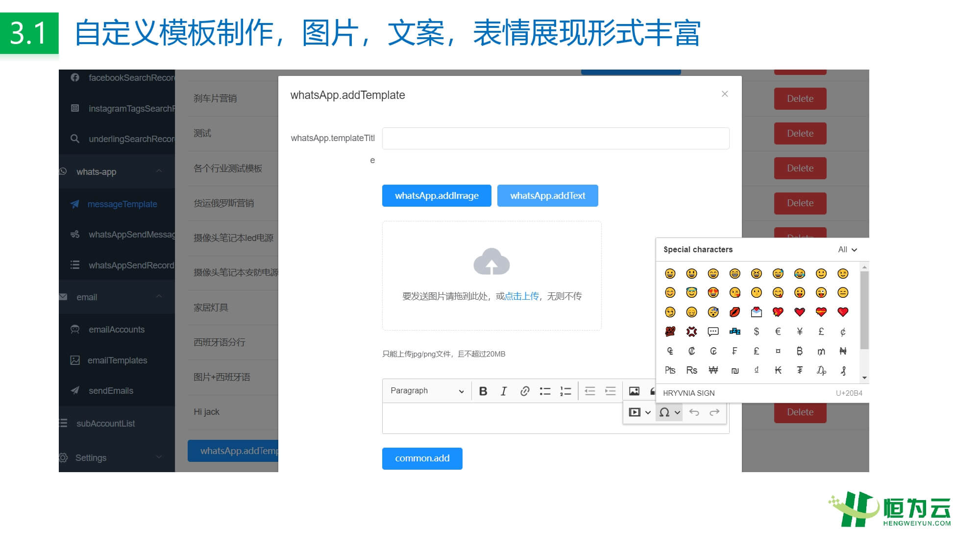Image resolution: width=980 pixels, height=551 pixels.
Task: Click the insert image toolbar icon
Action: (x=634, y=391)
